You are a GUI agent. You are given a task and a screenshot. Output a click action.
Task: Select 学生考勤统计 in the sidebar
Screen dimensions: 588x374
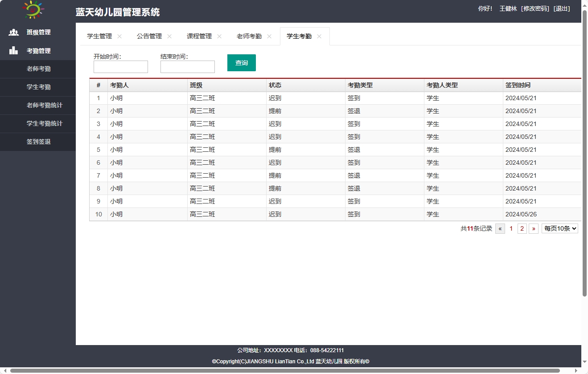tap(38, 124)
